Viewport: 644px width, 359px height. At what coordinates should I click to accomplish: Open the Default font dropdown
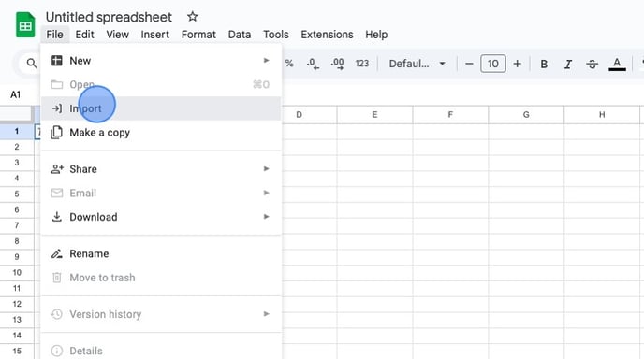pos(417,64)
